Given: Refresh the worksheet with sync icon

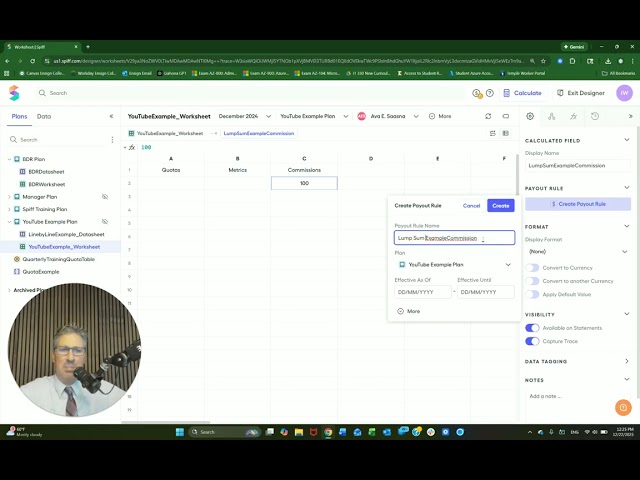Looking at the screenshot, I should click(488, 116).
